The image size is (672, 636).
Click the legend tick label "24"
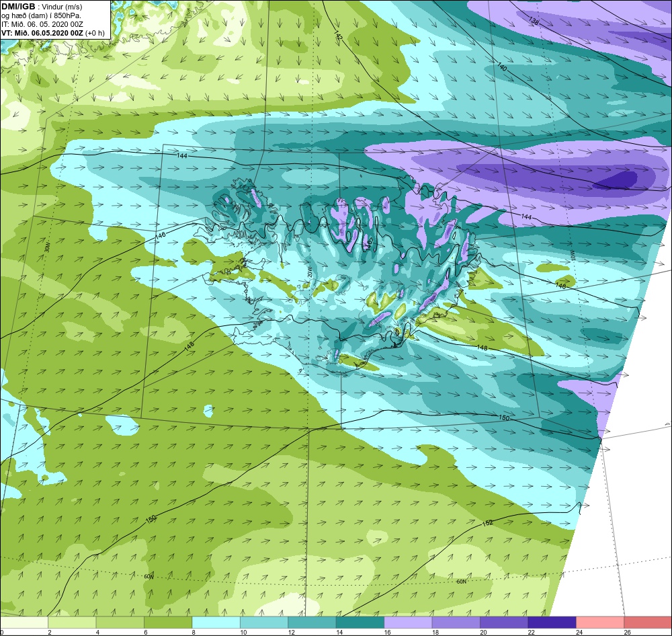pos(579,632)
